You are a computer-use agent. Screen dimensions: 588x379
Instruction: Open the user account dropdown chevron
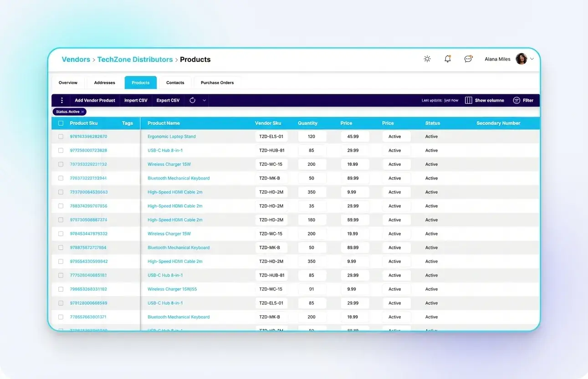(x=532, y=59)
